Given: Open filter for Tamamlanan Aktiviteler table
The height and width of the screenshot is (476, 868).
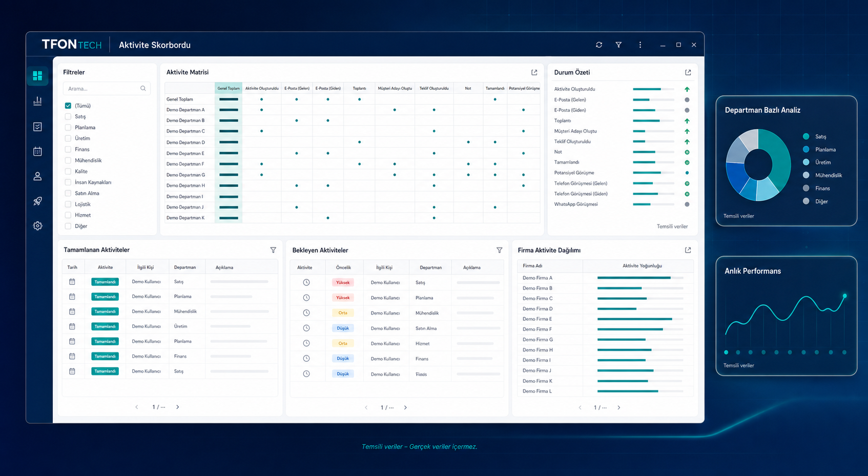Looking at the screenshot, I should coord(273,250).
